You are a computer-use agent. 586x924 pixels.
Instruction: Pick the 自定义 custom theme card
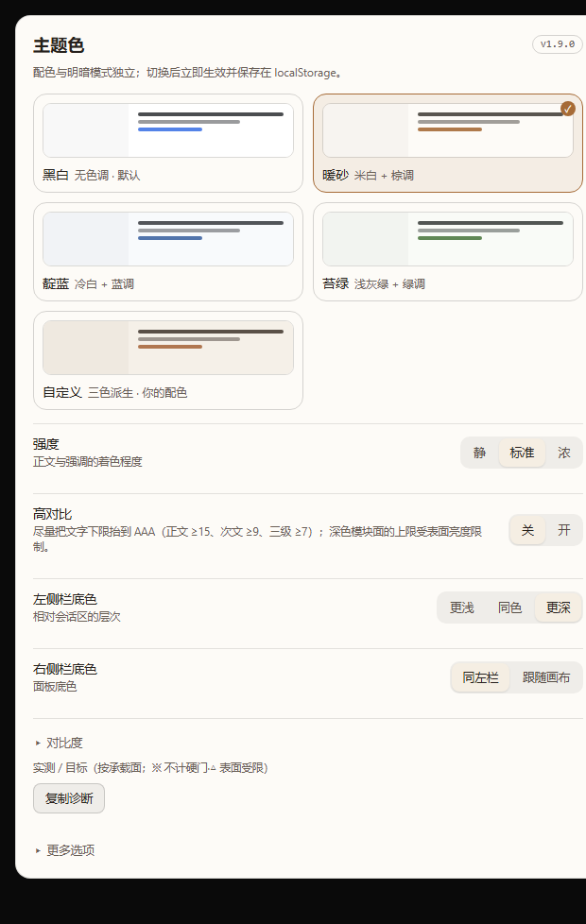(168, 360)
